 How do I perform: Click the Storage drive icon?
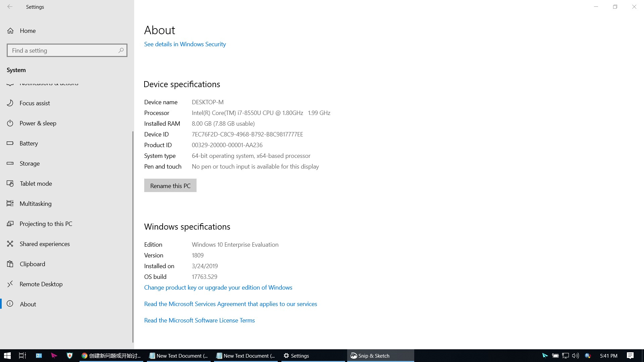pyautogui.click(x=10, y=163)
